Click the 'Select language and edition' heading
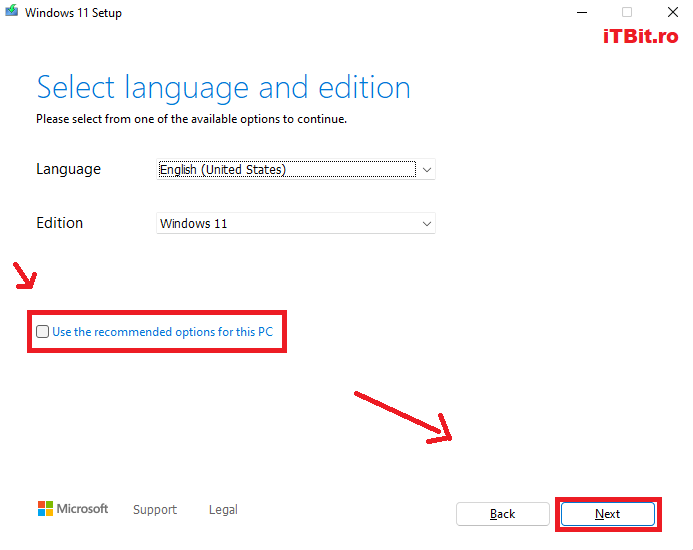The image size is (693, 550). [x=223, y=87]
